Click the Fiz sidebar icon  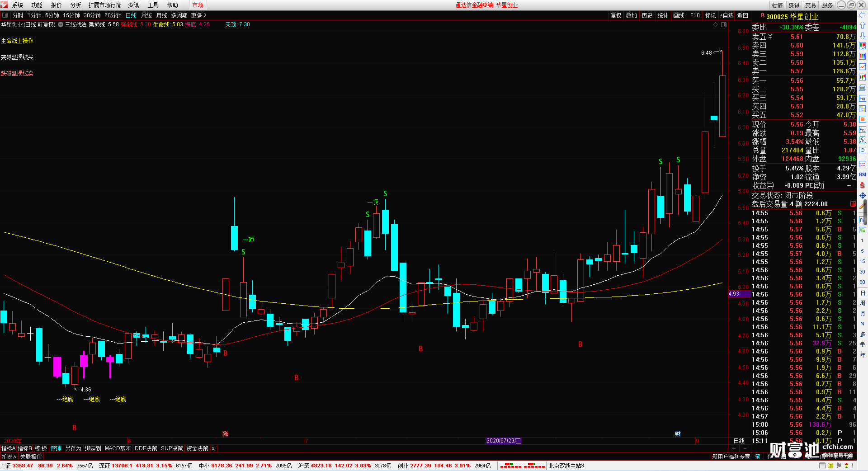click(863, 129)
